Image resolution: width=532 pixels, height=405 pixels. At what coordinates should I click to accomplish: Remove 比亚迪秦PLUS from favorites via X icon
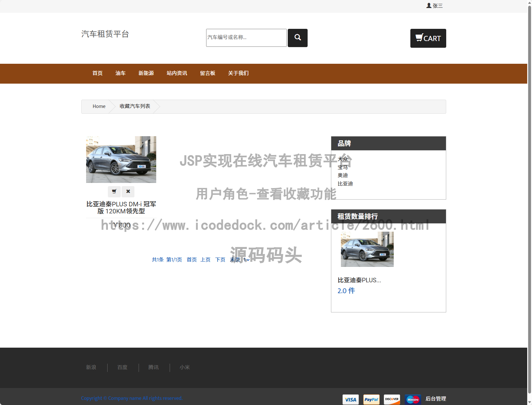(128, 192)
